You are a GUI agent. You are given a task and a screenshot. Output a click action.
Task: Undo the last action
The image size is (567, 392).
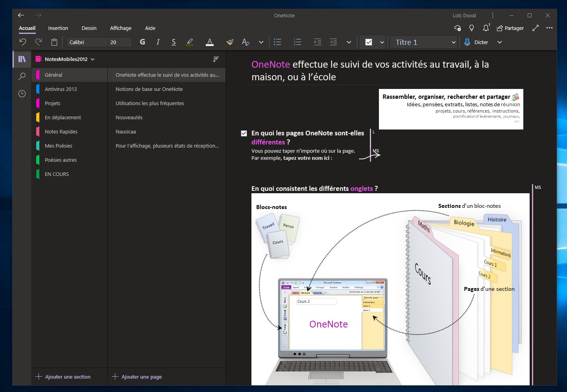pos(23,42)
